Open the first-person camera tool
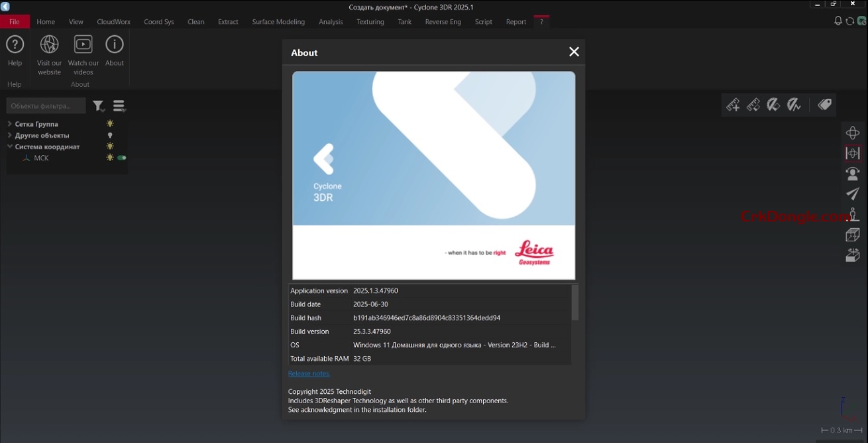The height and width of the screenshot is (443, 868). (x=853, y=173)
